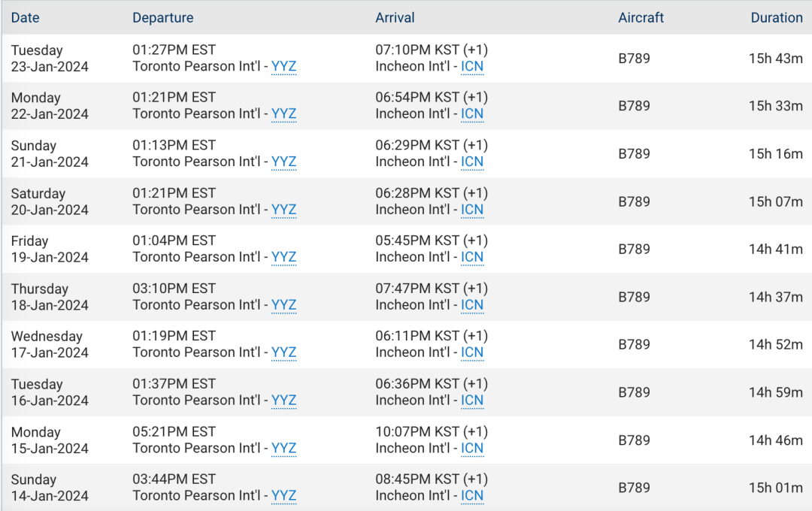812x511 pixels.
Task: Open ICN link on Saturday 20-Jan-2024 flight
Action: (x=472, y=209)
